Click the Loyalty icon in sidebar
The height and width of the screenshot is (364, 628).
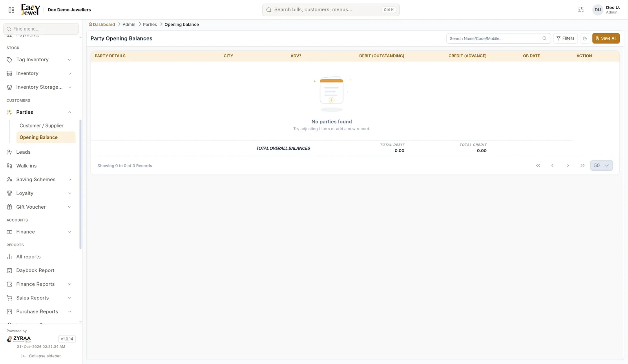[9, 193]
